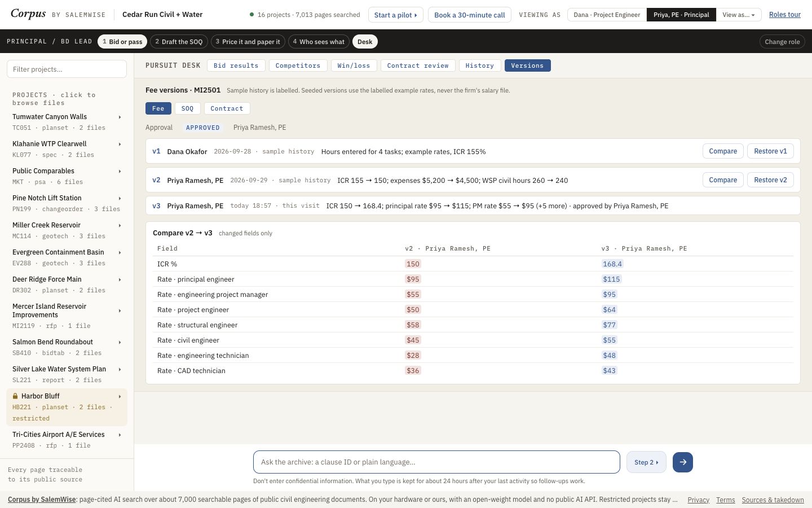
Task: Open the Roles tour link
Action: (x=785, y=15)
